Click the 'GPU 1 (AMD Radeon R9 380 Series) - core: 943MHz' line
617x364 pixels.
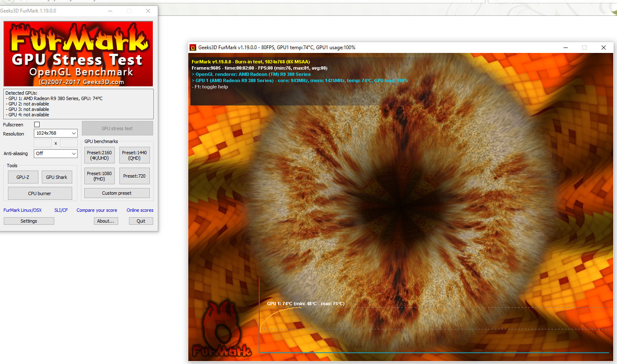(x=300, y=80)
